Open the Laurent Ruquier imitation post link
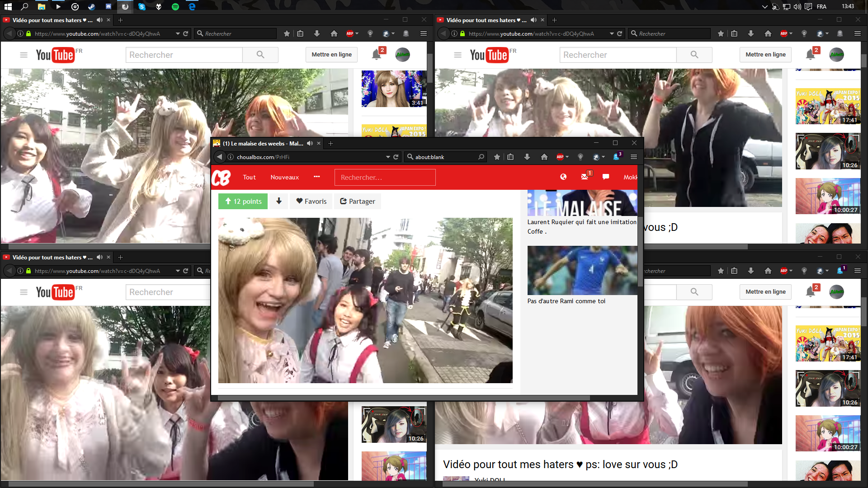 pos(582,226)
